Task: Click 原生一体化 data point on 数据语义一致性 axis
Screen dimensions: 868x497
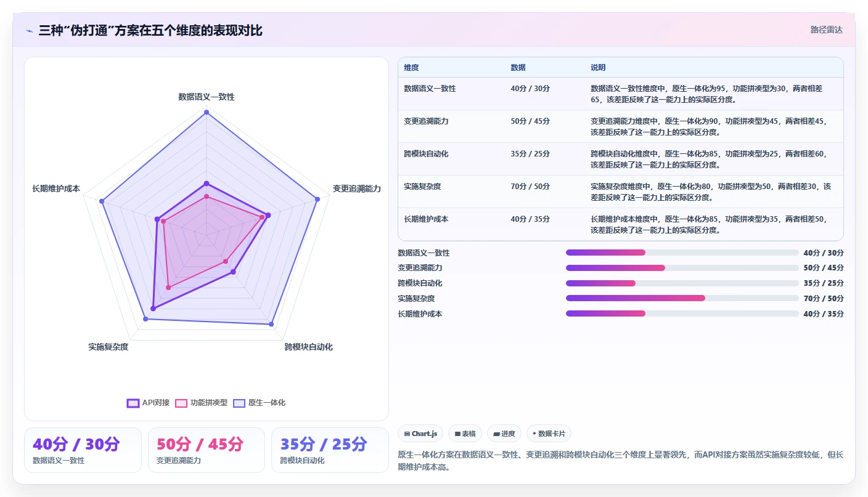Action: 207,112
